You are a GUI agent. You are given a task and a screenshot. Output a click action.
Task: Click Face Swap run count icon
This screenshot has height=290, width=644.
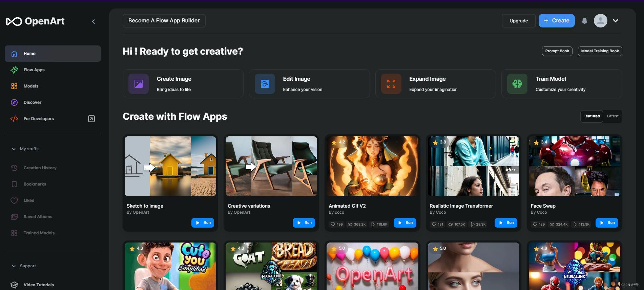pyautogui.click(x=575, y=225)
